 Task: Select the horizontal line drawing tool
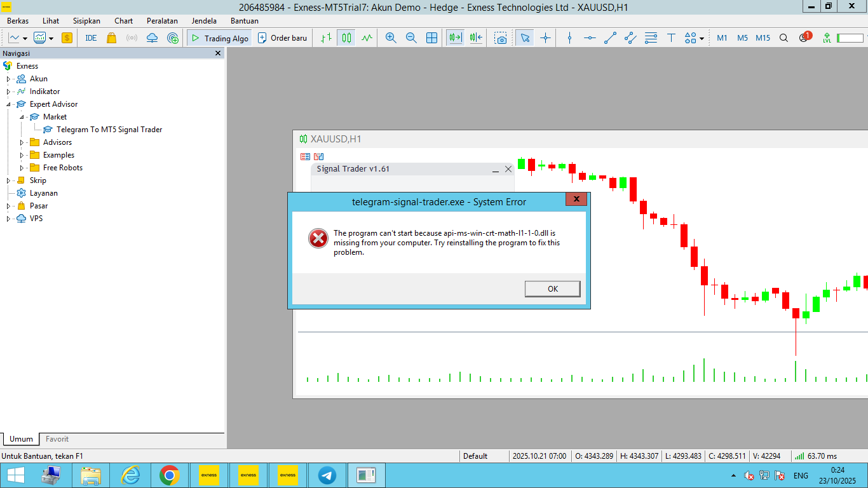pyautogui.click(x=590, y=38)
